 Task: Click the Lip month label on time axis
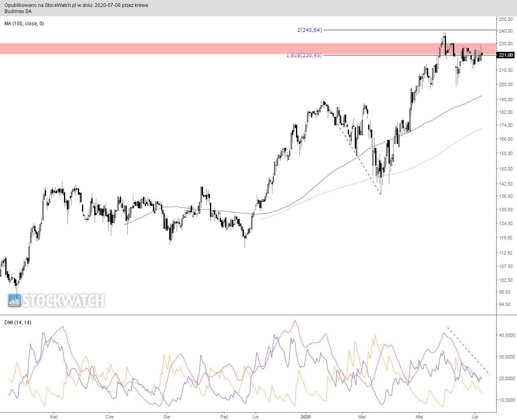(x=475, y=417)
